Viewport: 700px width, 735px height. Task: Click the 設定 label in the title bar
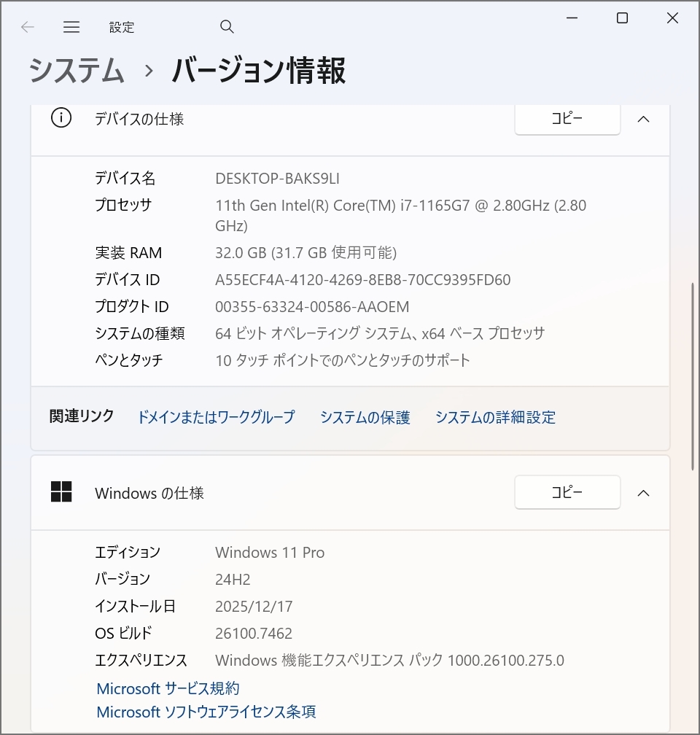121,26
